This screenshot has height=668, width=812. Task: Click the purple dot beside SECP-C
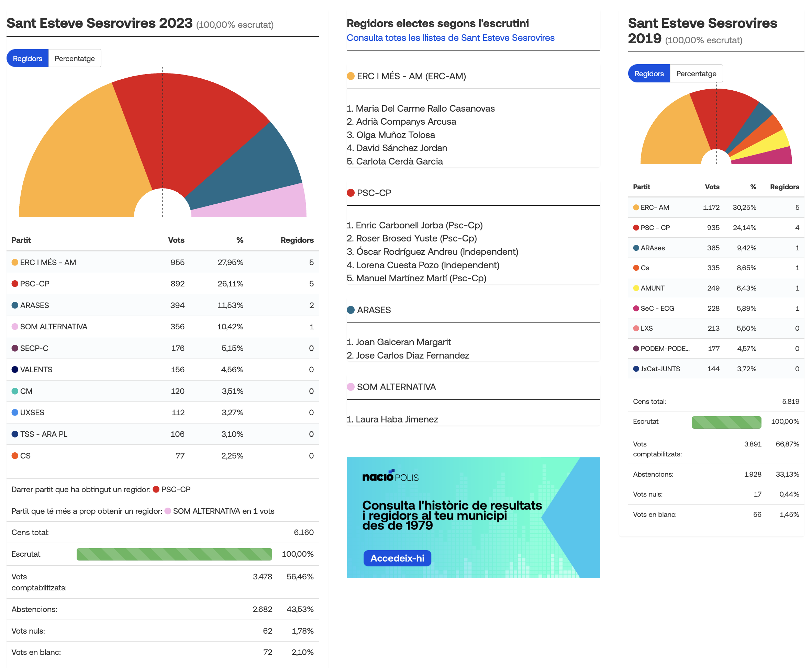click(15, 348)
